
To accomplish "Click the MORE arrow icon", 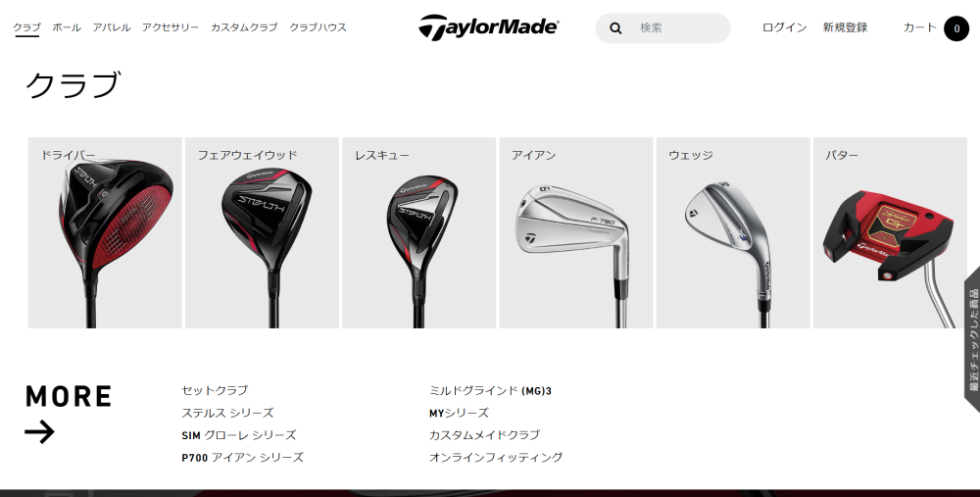I will point(40,432).
